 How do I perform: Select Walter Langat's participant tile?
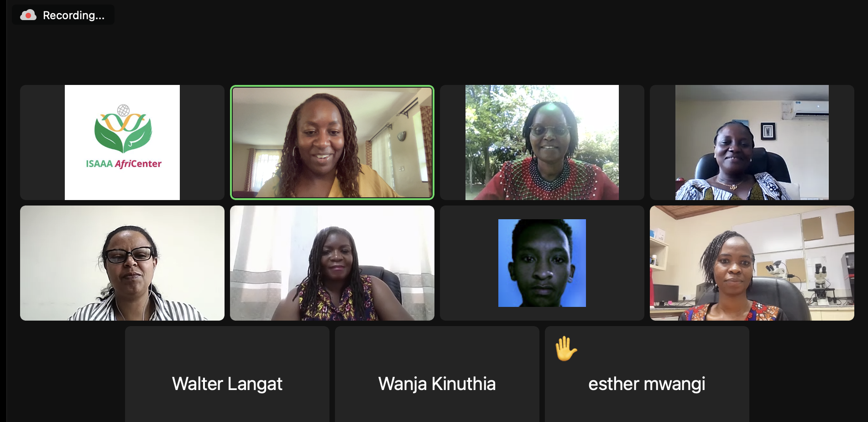tap(227, 374)
